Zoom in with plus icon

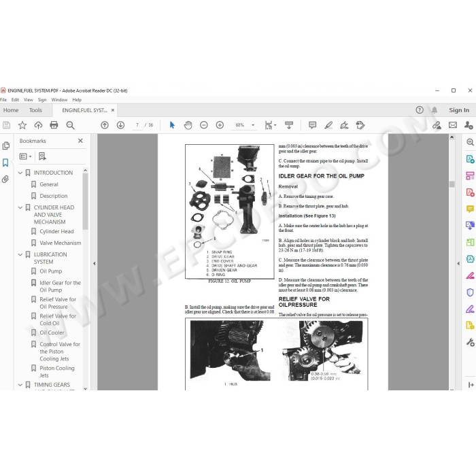(x=220, y=125)
